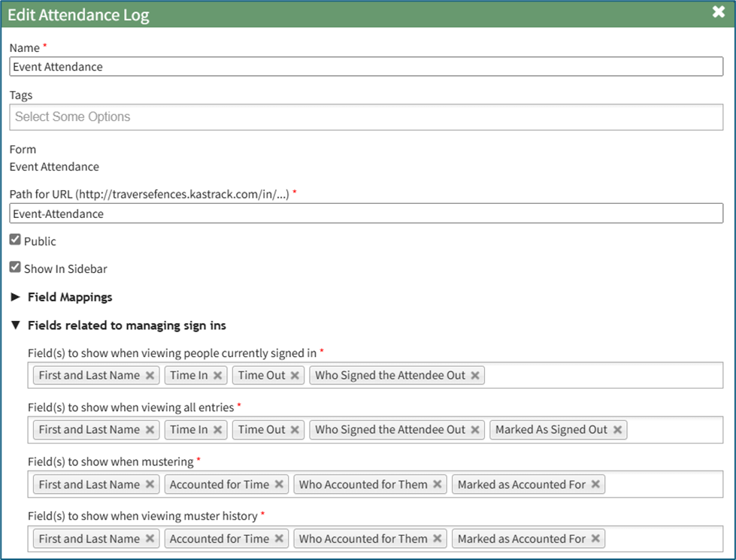Image resolution: width=736 pixels, height=560 pixels.
Task: Remove 'Accounted for Time' from mustering fields
Action: point(279,485)
